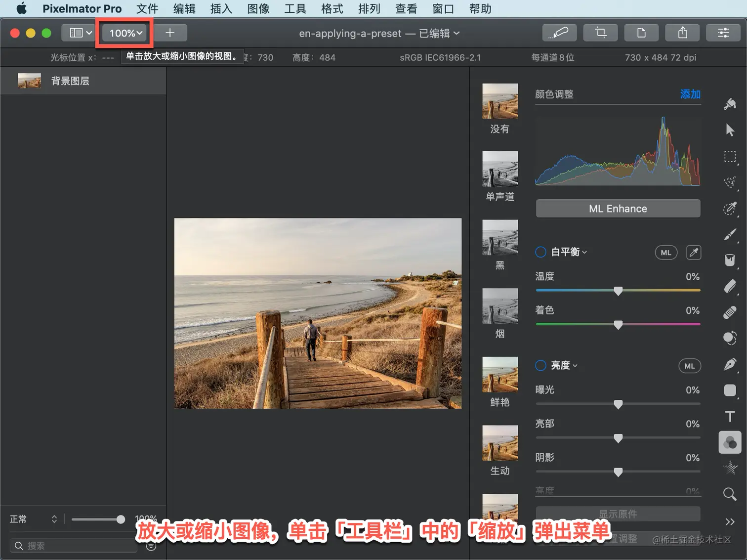The image size is (747, 560).
Task: Apply the 单声道 preset thumbnail
Action: click(x=500, y=169)
